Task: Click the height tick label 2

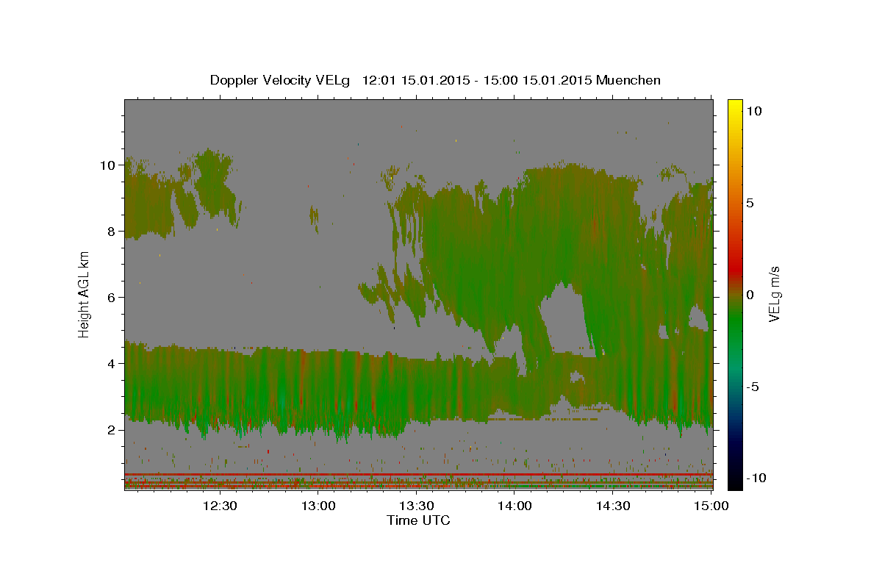Action: (112, 430)
